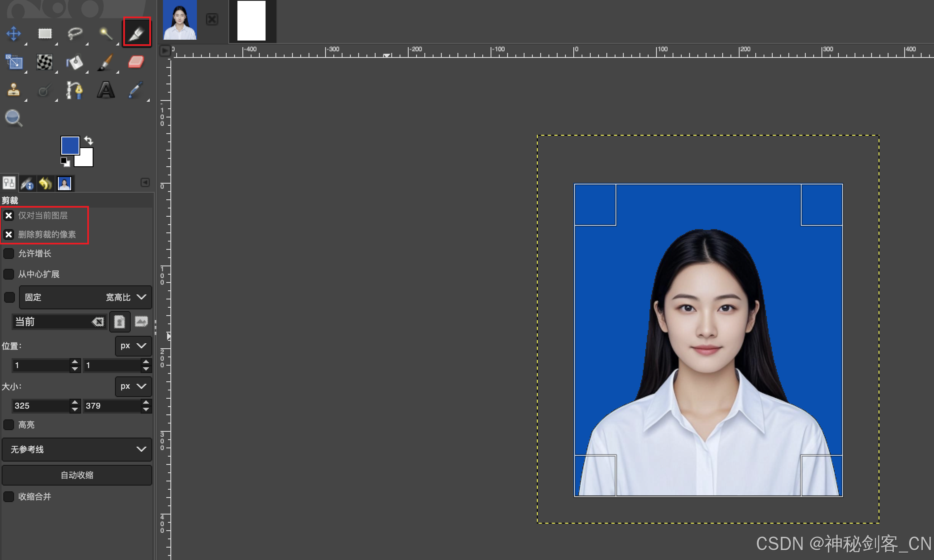
Task: Open the 位置 px unit dropdown
Action: coord(133,346)
